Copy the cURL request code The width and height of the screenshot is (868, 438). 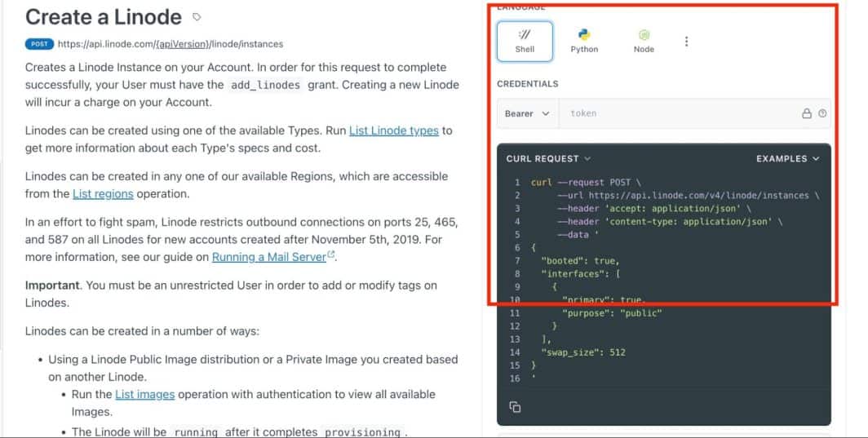(x=515, y=407)
